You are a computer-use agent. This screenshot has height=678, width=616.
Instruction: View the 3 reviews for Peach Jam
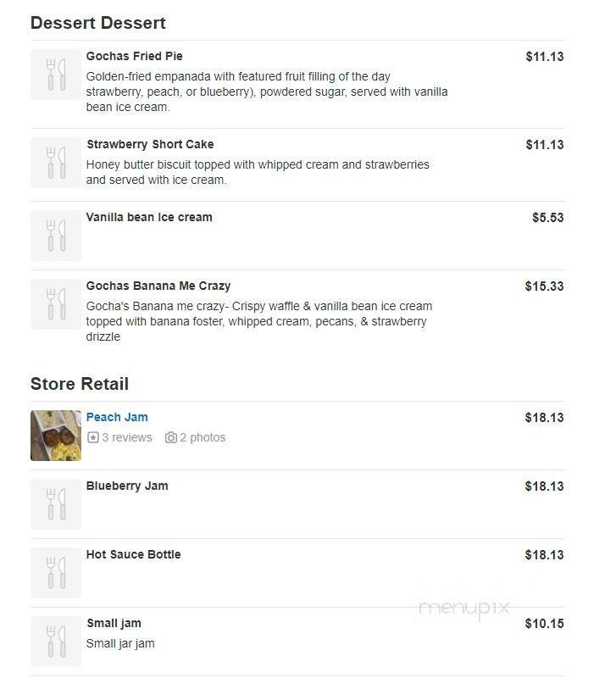point(126,437)
